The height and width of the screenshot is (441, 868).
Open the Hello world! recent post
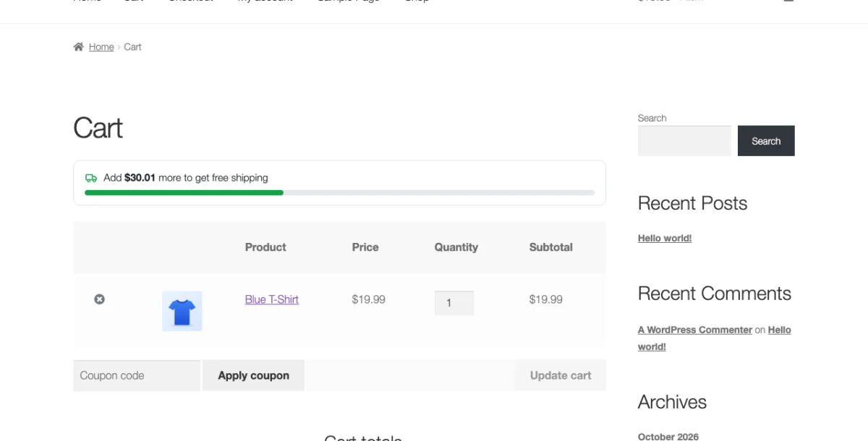665,238
